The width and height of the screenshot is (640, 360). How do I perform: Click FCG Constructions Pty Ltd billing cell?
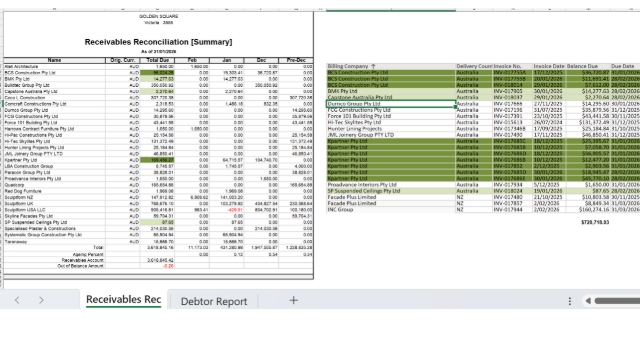391,110
